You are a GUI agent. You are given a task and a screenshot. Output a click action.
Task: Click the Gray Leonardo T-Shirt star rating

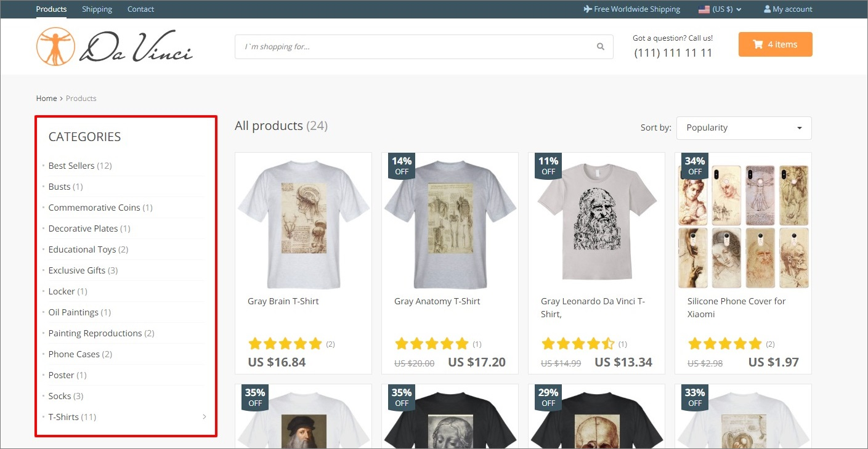[x=578, y=344]
